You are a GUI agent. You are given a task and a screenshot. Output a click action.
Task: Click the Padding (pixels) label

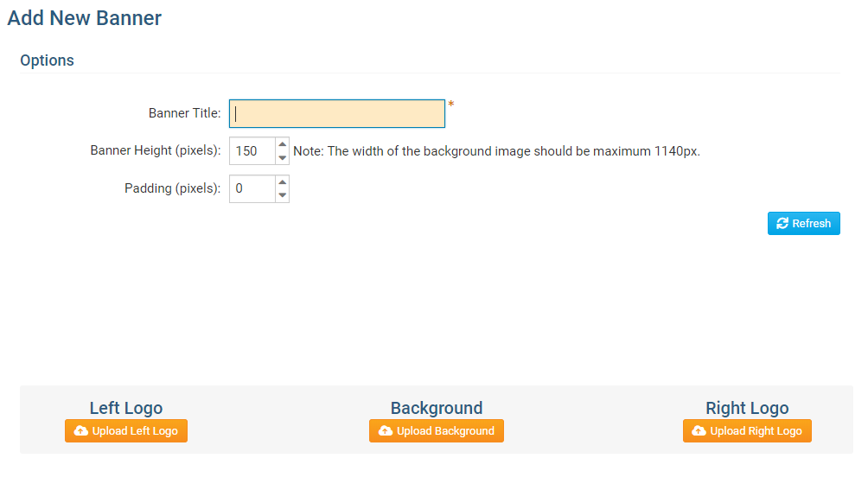tap(172, 188)
